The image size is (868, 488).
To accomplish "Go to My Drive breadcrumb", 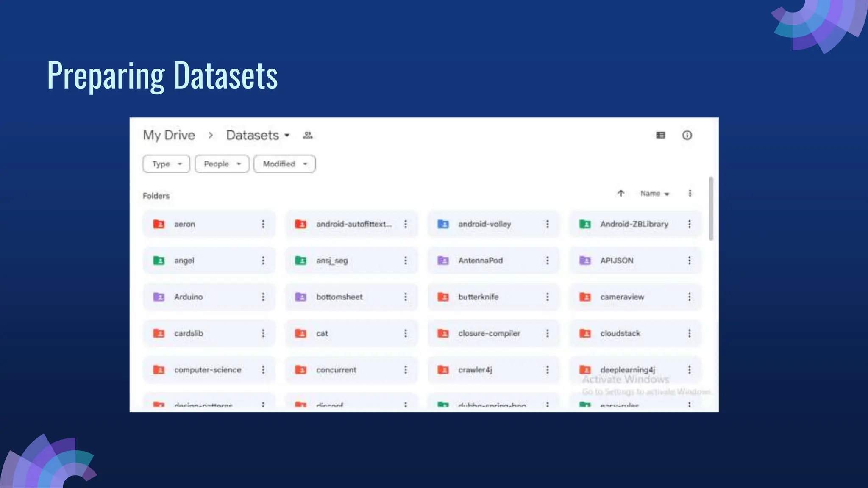I will (x=169, y=135).
